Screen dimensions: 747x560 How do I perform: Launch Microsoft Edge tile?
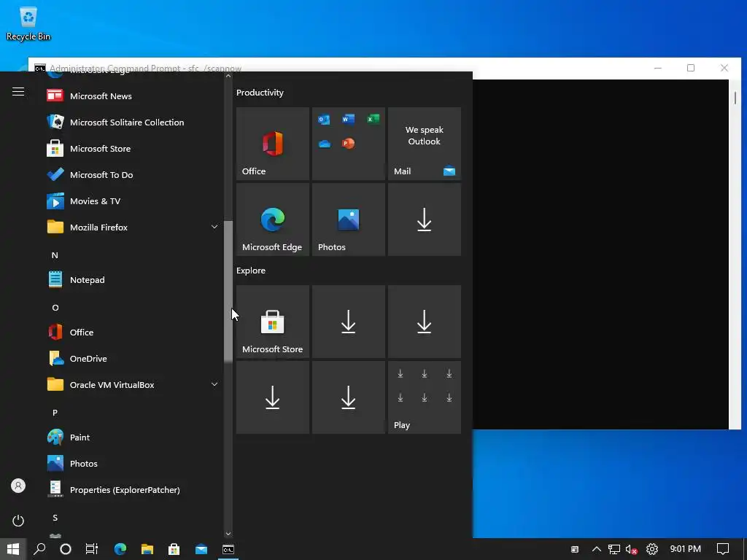(273, 219)
